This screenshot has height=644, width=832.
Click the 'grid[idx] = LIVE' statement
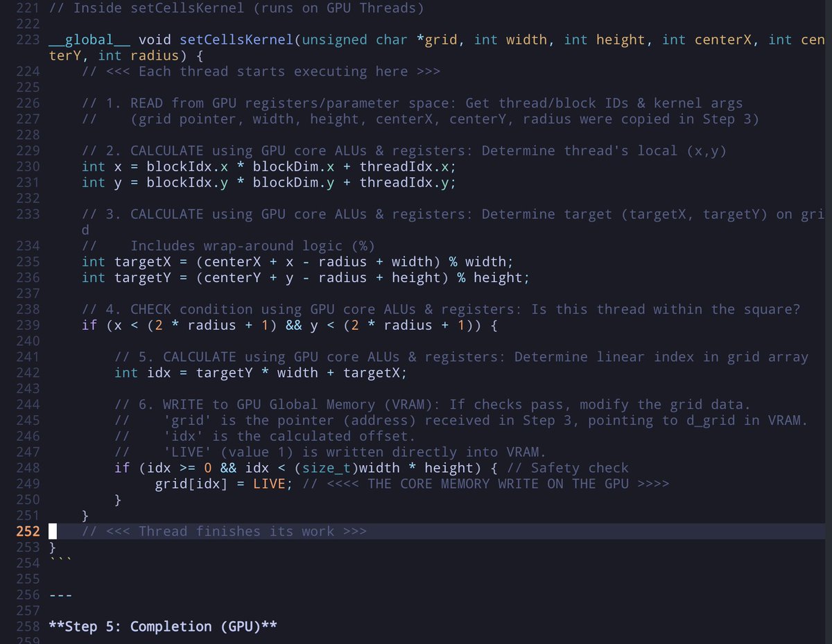[224, 484]
